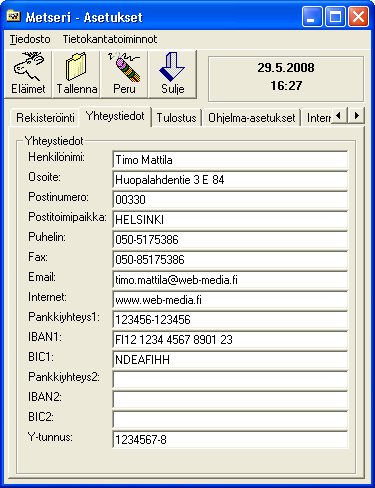Close the Metseri Asetukset window

[x=358, y=16]
